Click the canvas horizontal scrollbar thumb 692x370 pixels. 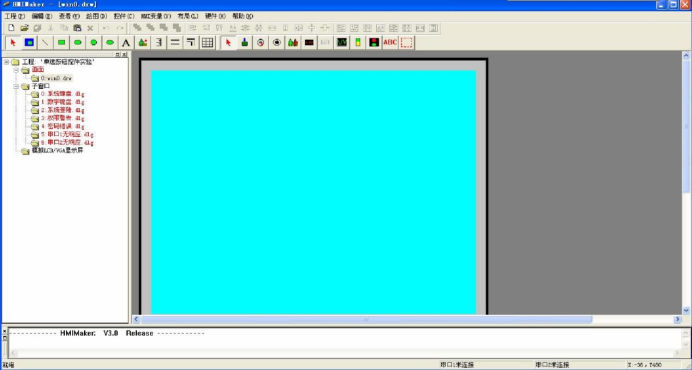tap(366, 319)
